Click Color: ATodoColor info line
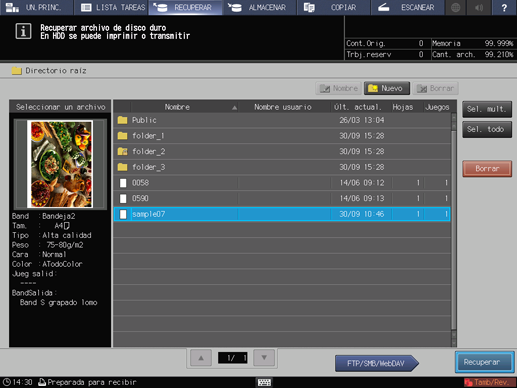Screen dimensions: 517x388 coord(47,264)
